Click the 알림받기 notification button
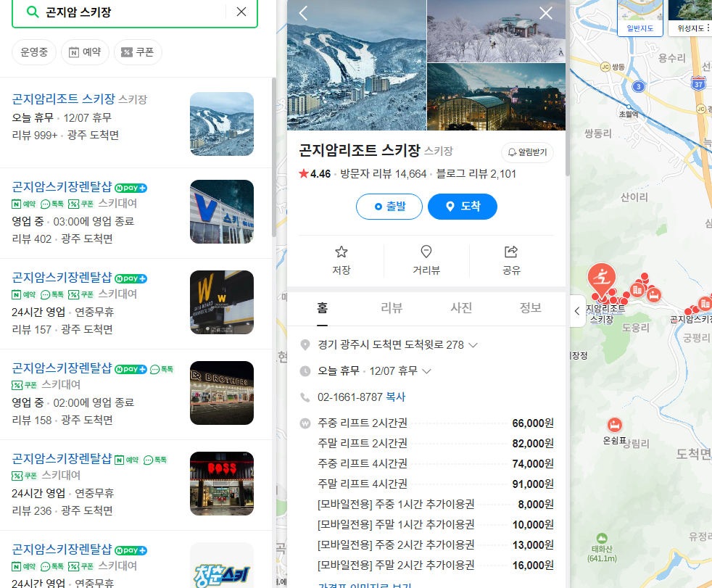The width and height of the screenshot is (712, 588). pos(527,152)
